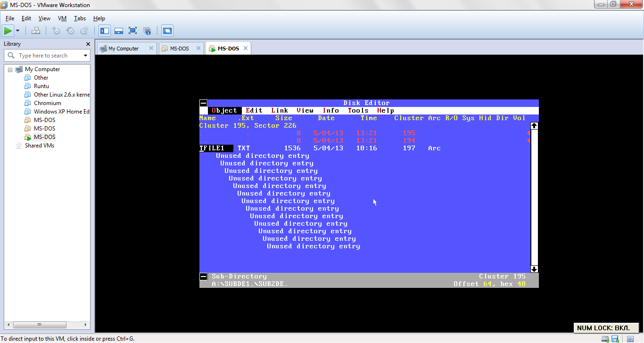Click the TXT extension of TFILE1

pyautogui.click(x=244, y=148)
